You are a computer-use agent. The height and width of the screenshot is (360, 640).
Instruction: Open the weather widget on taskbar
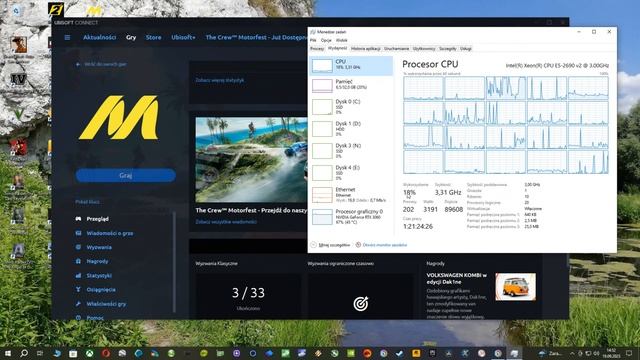551,353
